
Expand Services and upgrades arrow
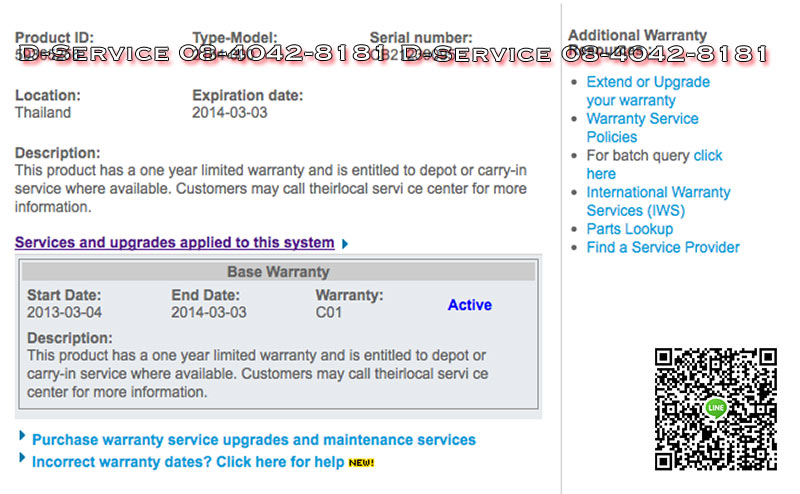345,243
